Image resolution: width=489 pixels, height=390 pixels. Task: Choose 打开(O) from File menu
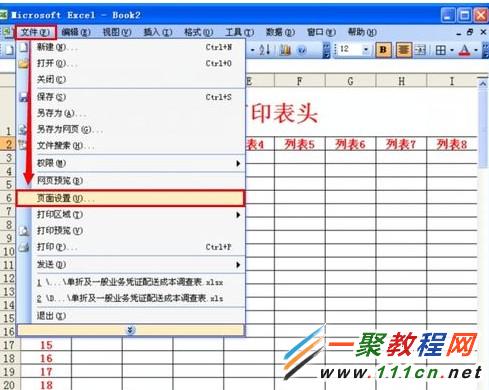point(131,63)
